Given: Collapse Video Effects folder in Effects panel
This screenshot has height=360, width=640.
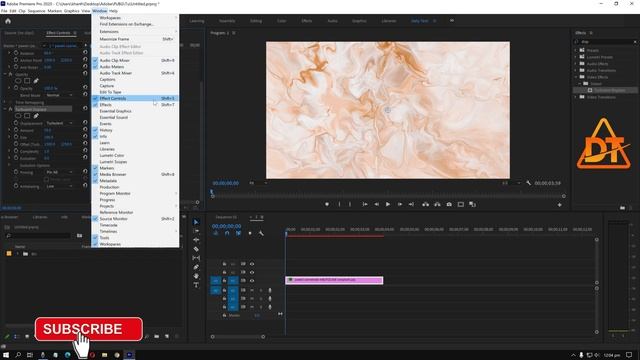Looking at the screenshot, I should [x=576, y=77].
